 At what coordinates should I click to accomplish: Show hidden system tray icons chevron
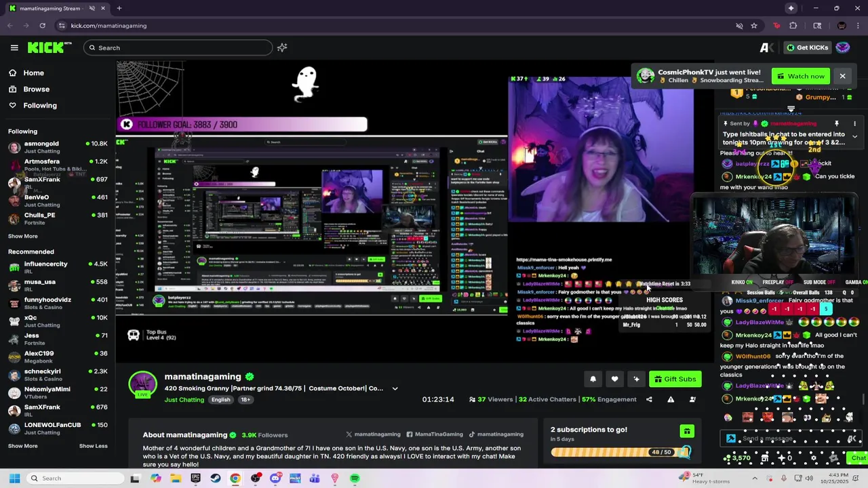point(755,479)
